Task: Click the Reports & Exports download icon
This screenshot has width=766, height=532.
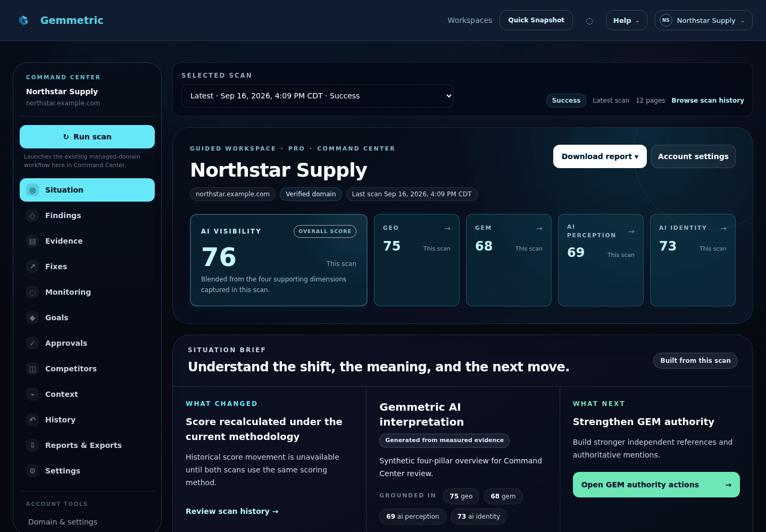Action: click(32, 445)
